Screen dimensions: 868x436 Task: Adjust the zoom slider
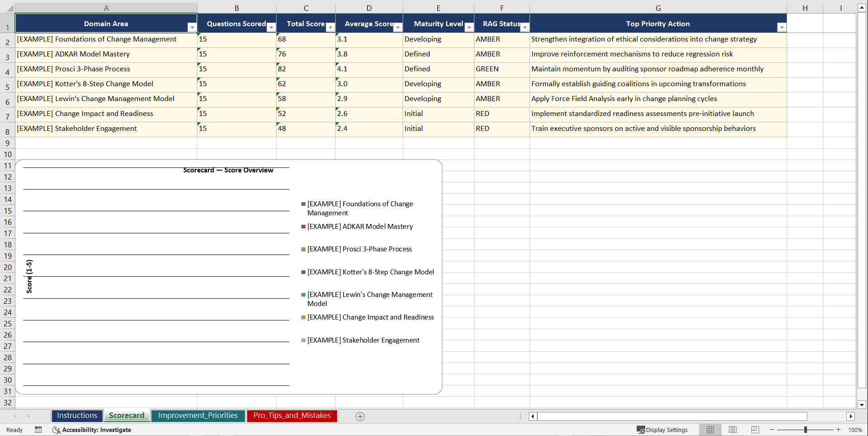[807, 430]
